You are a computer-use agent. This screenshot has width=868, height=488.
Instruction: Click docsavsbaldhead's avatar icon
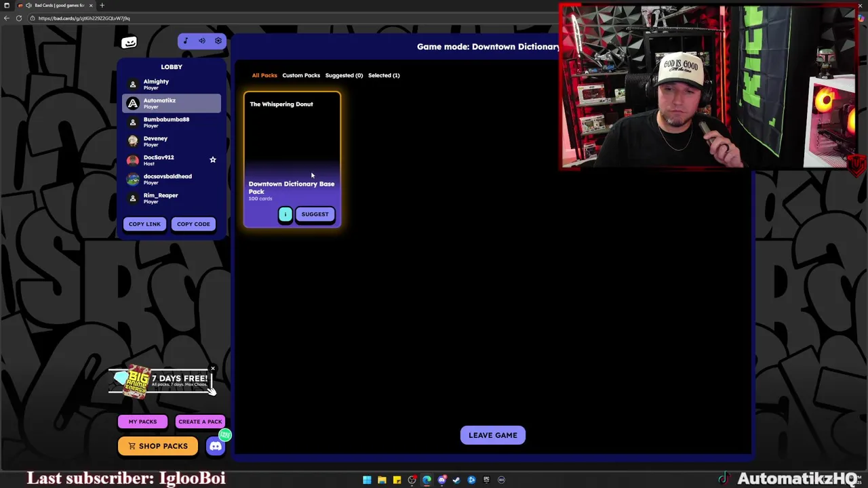click(x=133, y=180)
